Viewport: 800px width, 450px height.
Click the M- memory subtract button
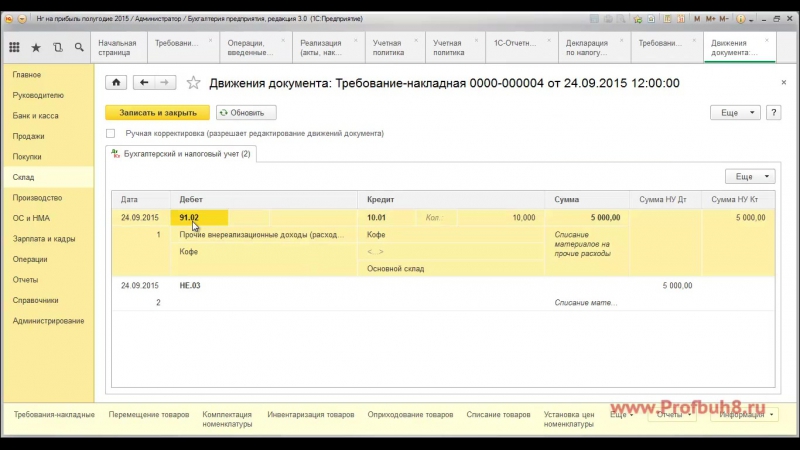[x=723, y=19]
